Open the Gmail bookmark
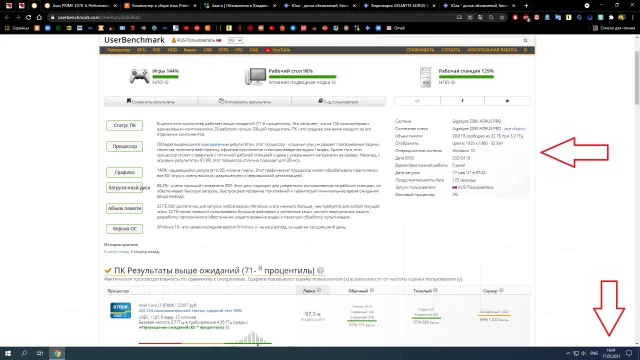 (x=396, y=28)
